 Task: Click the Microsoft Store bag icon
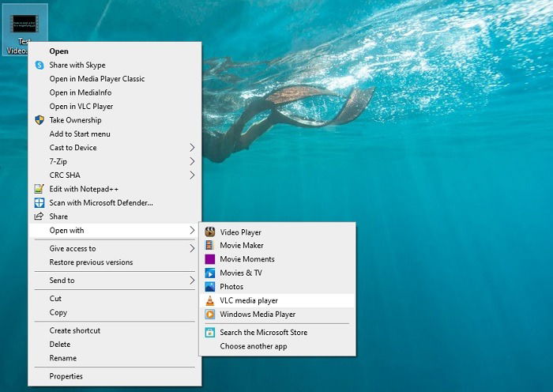[210, 333]
